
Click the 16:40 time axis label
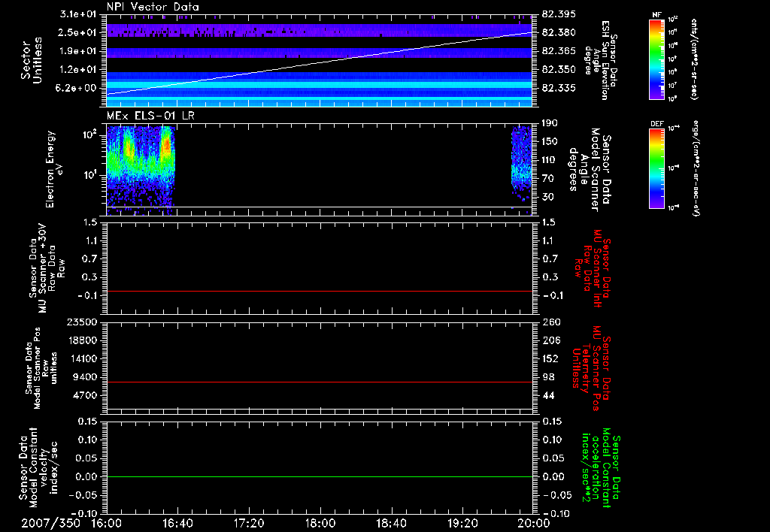177,523
